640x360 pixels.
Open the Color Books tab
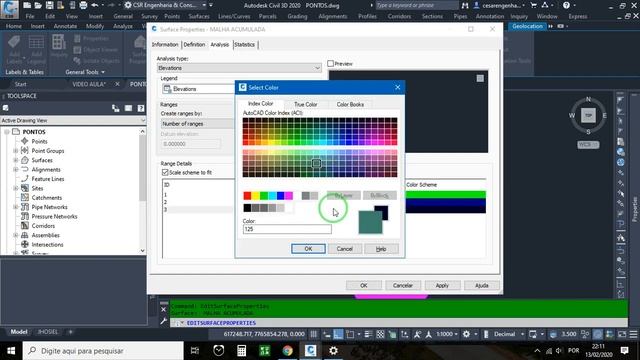[x=350, y=104]
